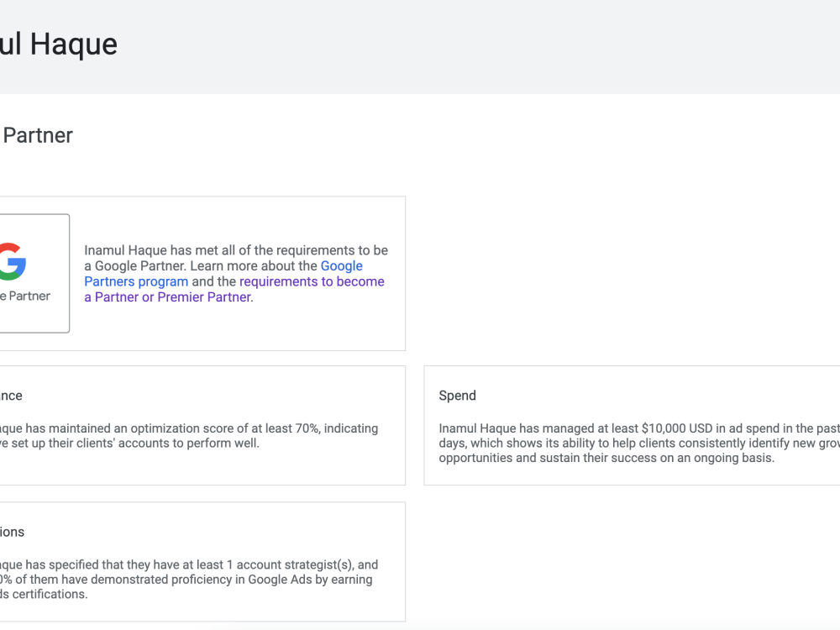Click the optimization score 70% paragraph
The width and height of the screenshot is (840, 630).
(x=188, y=435)
